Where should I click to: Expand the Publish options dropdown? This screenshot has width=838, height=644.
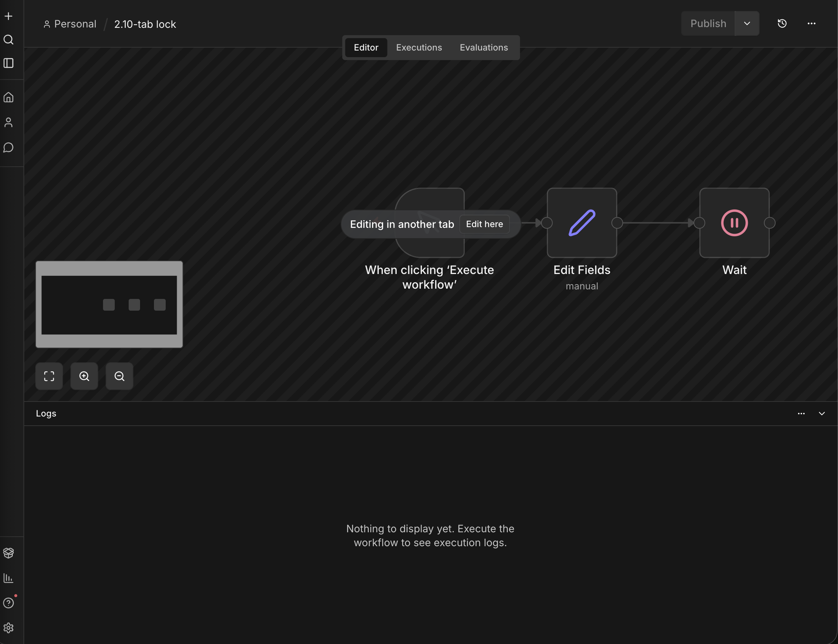click(746, 23)
